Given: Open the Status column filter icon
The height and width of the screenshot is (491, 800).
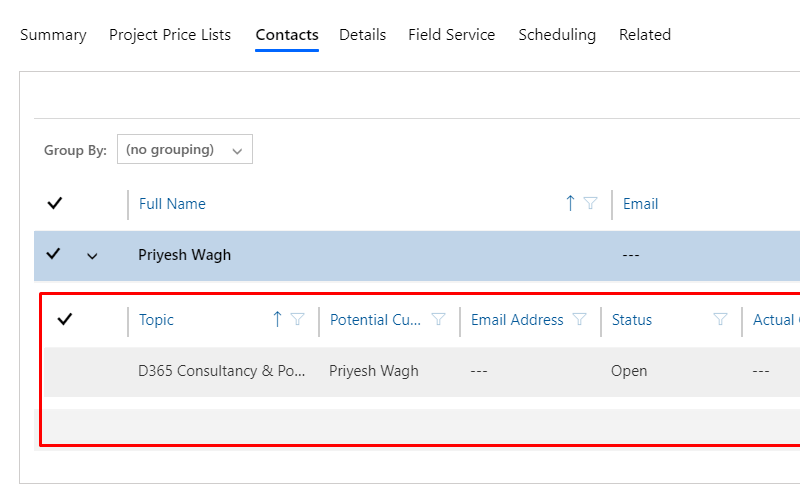Looking at the screenshot, I should pyautogui.click(x=720, y=320).
